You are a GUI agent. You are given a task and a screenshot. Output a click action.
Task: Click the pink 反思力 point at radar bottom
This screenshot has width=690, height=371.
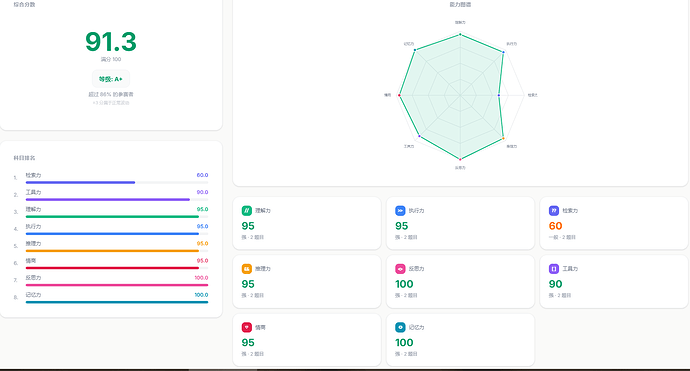pos(460,159)
